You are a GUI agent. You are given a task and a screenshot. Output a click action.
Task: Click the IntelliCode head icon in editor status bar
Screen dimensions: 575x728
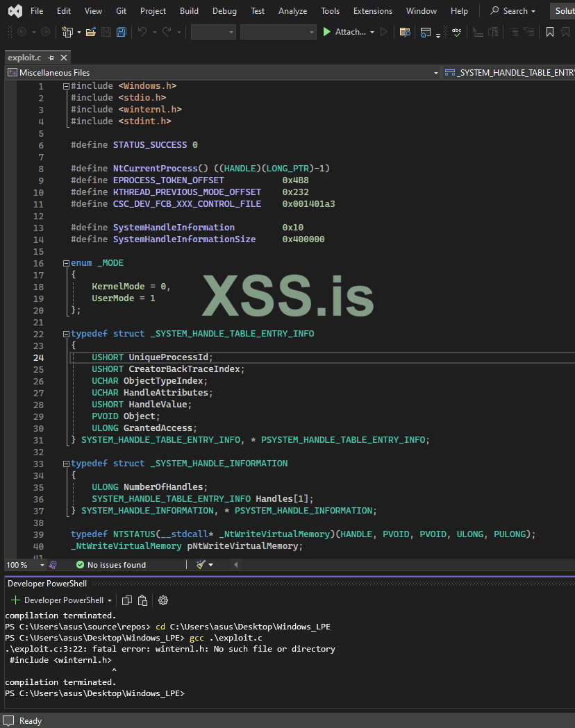tap(53, 565)
